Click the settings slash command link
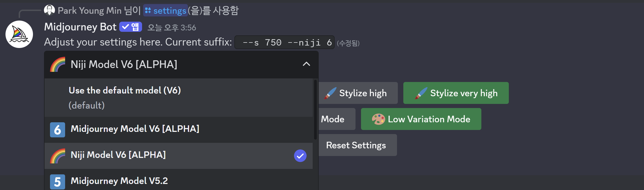 coord(166,10)
